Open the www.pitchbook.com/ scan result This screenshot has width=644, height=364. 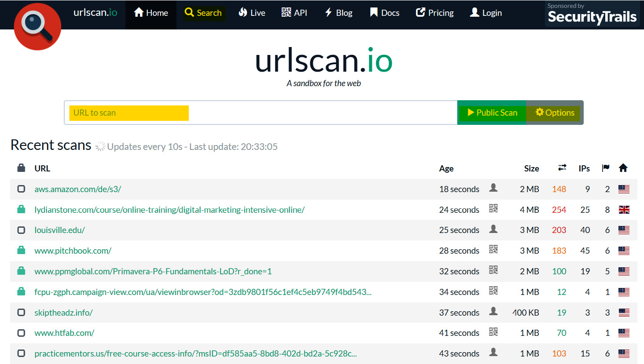[73, 251]
